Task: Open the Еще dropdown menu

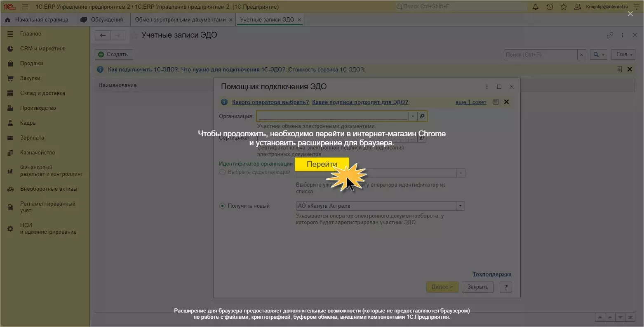Action: pos(624,54)
